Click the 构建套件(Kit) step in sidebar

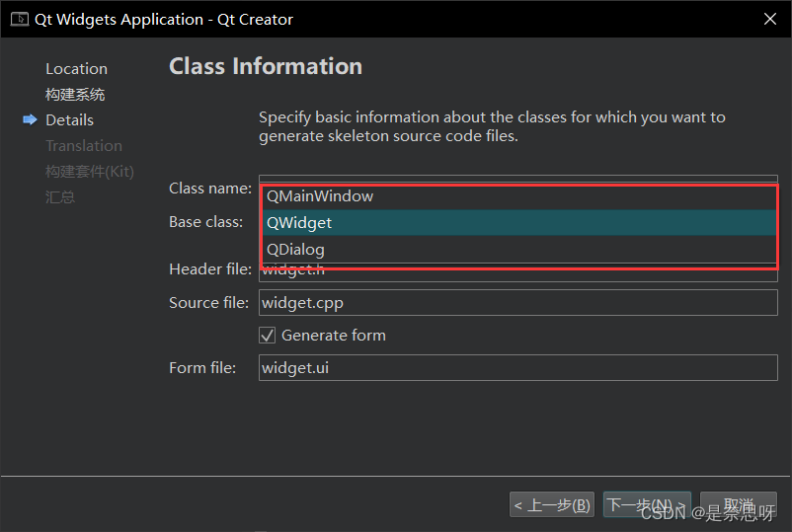coord(90,172)
